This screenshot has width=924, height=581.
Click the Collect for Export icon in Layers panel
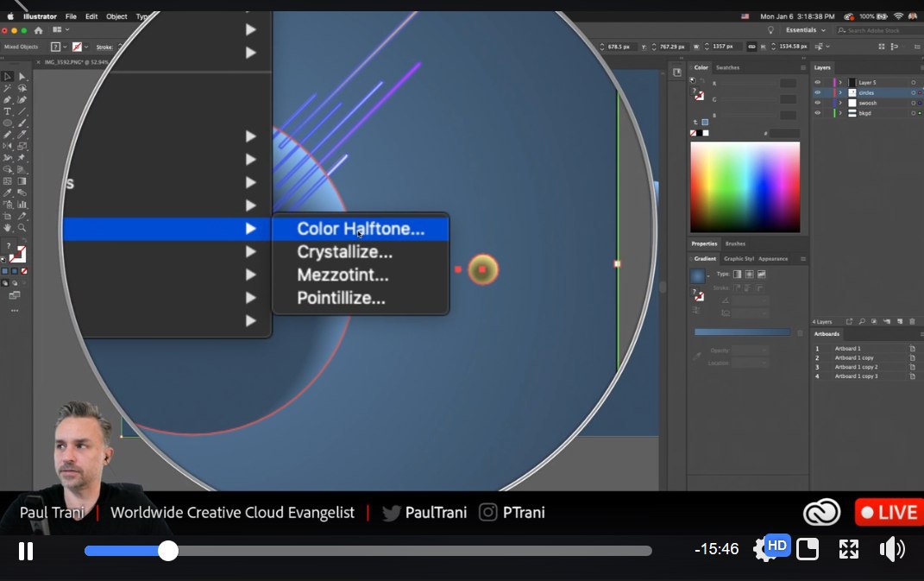849,321
